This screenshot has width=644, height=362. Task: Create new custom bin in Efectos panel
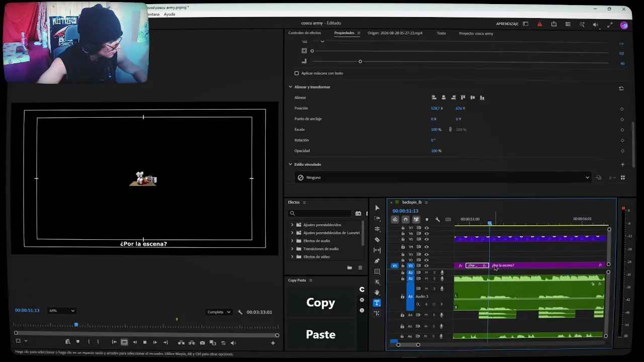point(350,268)
